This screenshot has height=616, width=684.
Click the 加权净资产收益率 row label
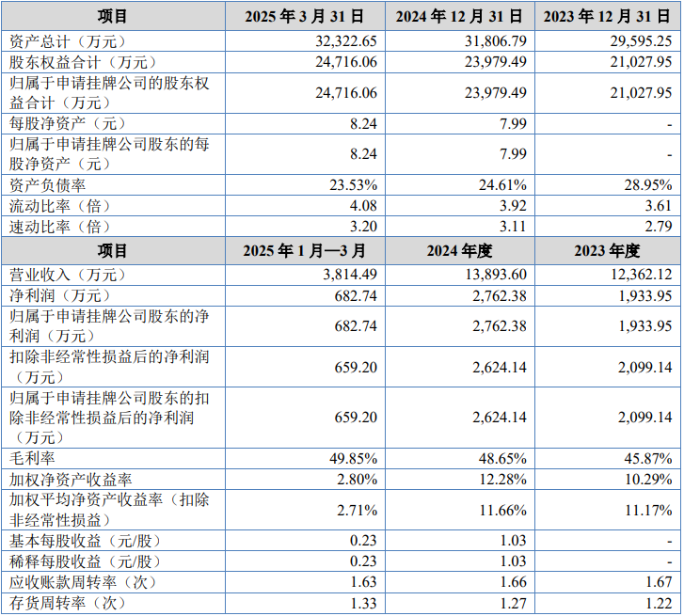[x=71, y=480]
